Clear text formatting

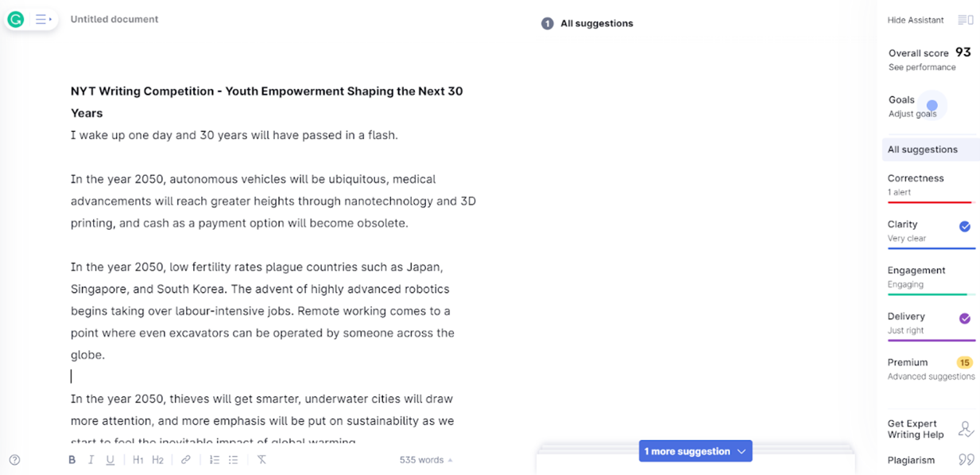(x=261, y=460)
